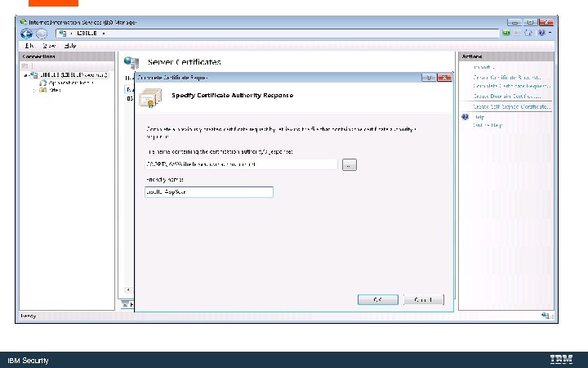This screenshot has height=368, width=588.
Task: Open Online Help link
Action: pos(487,125)
